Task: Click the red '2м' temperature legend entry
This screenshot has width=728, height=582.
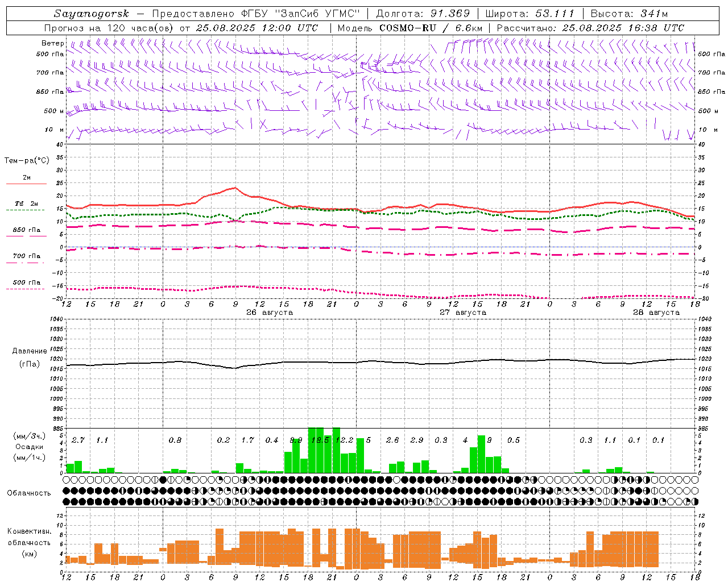Action: (27, 178)
